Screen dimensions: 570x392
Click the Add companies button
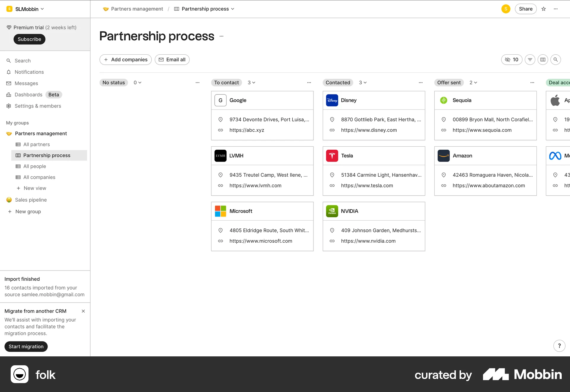click(x=126, y=60)
